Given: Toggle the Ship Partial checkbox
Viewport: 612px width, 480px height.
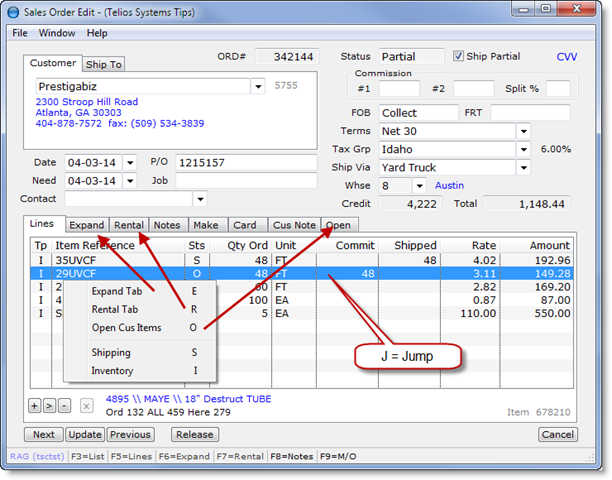Looking at the screenshot, I should point(459,57).
